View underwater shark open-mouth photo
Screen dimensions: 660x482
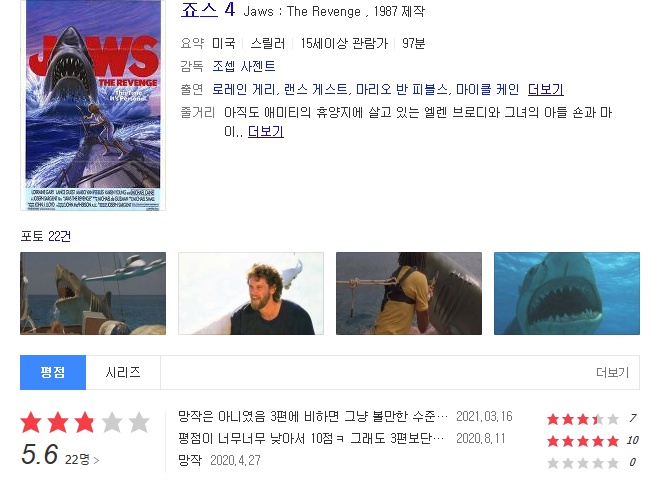click(x=567, y=293)
